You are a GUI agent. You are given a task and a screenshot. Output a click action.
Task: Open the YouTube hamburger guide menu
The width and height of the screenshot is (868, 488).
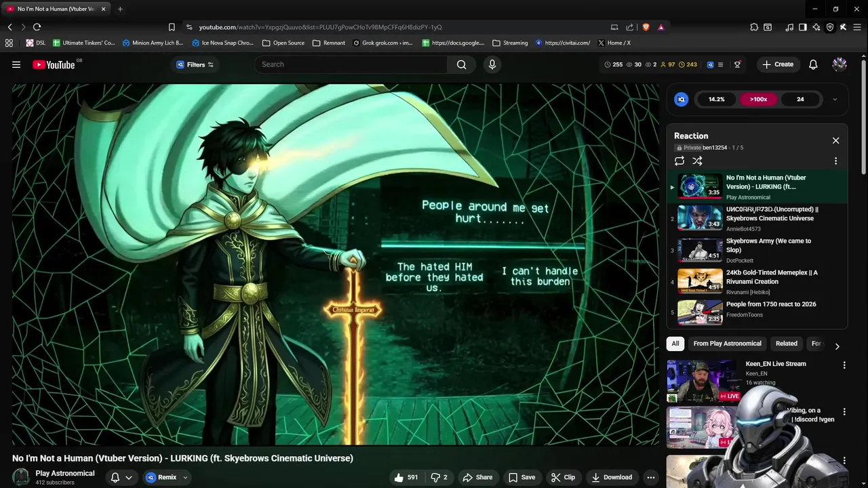(x=16, y=64)
